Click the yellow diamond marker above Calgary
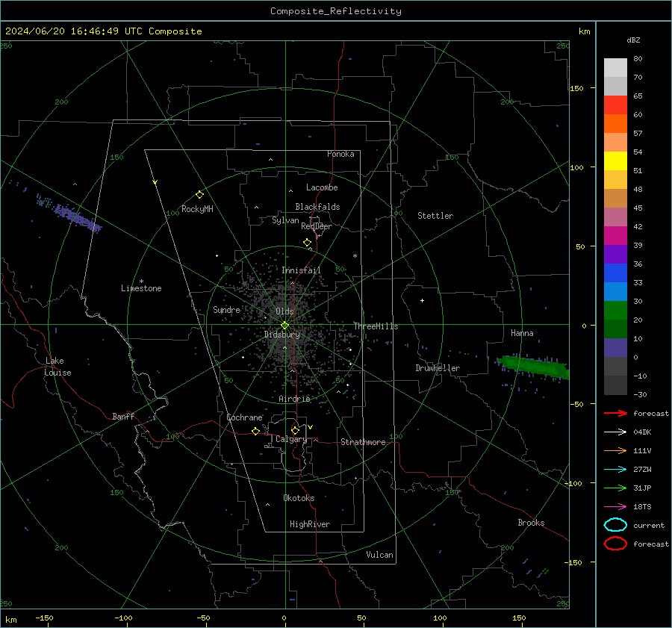672x628 pixels. [295, 430]
